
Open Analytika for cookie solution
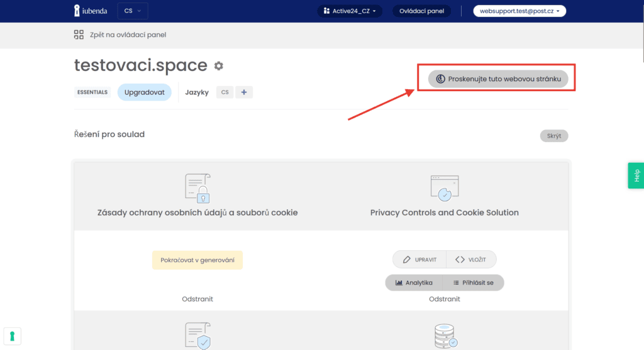(414, 283)
